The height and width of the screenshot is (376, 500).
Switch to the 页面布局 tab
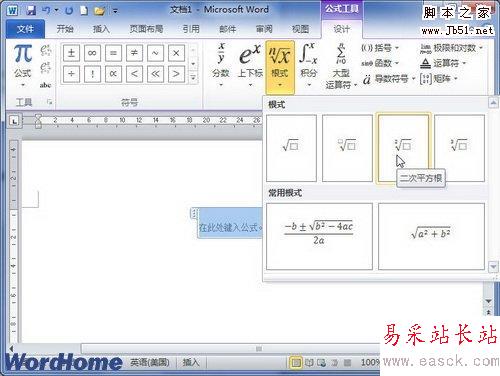coord(146,29)
